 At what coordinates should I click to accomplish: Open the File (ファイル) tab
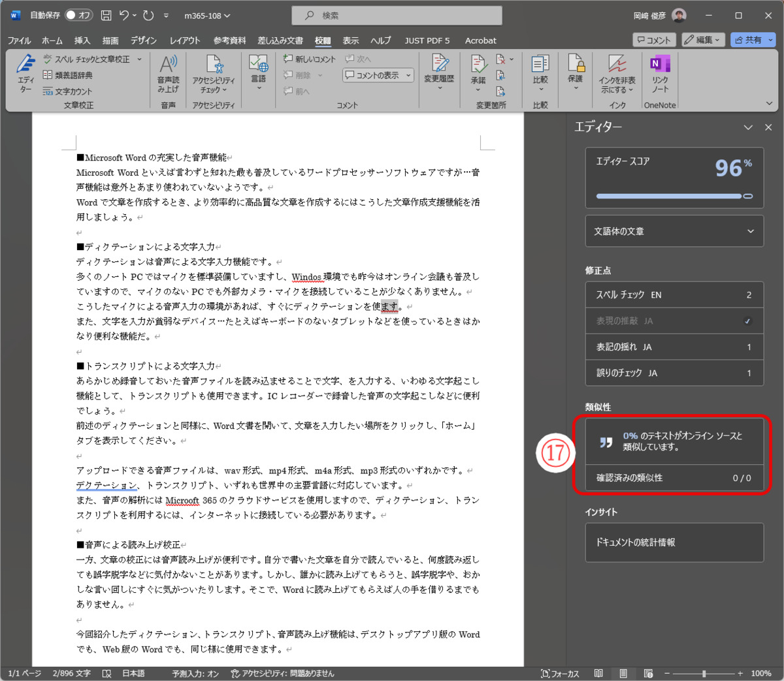(x=19, y=40)
